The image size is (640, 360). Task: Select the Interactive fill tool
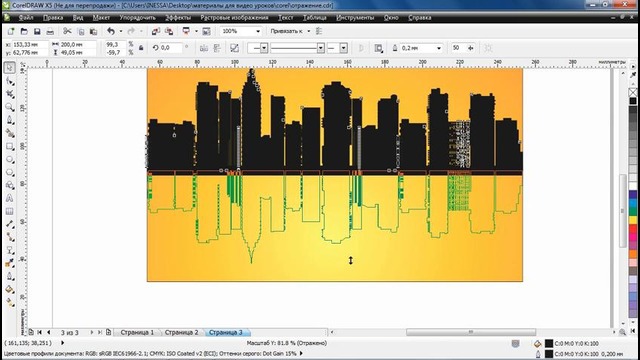pos(10,302)
